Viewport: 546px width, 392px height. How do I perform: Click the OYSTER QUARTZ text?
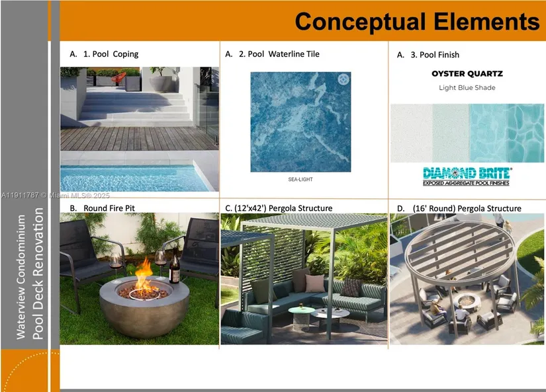pyautogui.click(x=467, y=74)
